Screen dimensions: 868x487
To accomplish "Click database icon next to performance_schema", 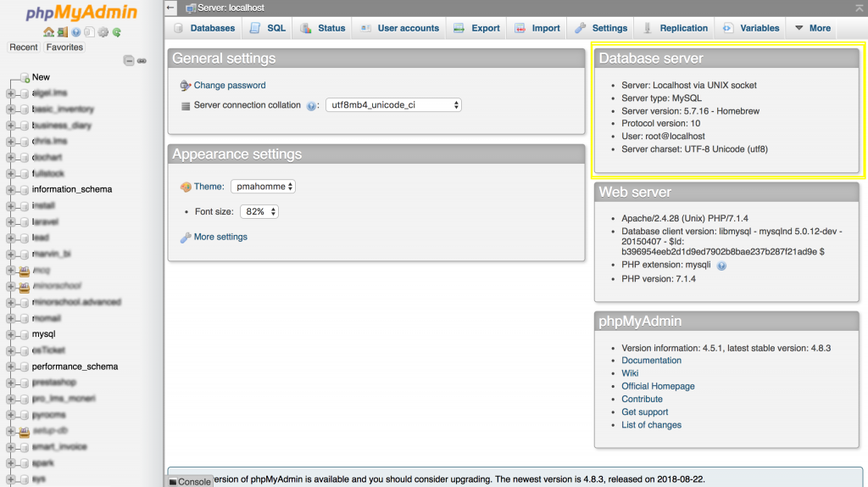I will tap(25, 367).
